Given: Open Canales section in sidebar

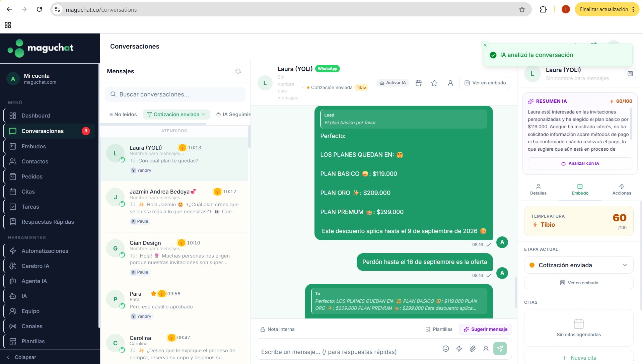Looking at the screenshot, I should (x=49, y=326).
